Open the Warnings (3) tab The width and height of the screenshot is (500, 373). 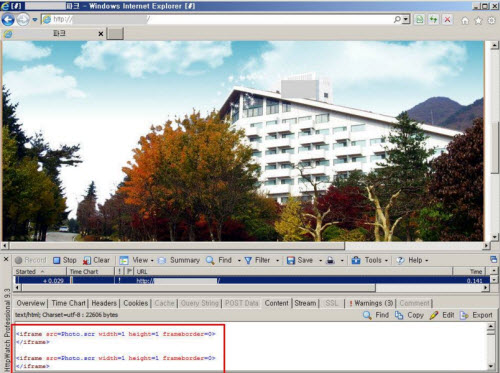pyautogui.click(x=371, y=303)
